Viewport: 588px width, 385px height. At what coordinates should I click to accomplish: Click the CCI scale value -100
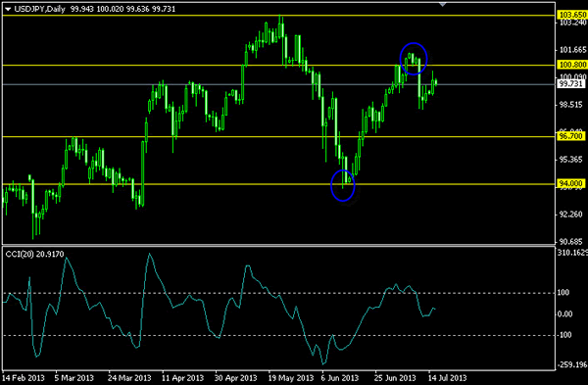tap(563, 335)
